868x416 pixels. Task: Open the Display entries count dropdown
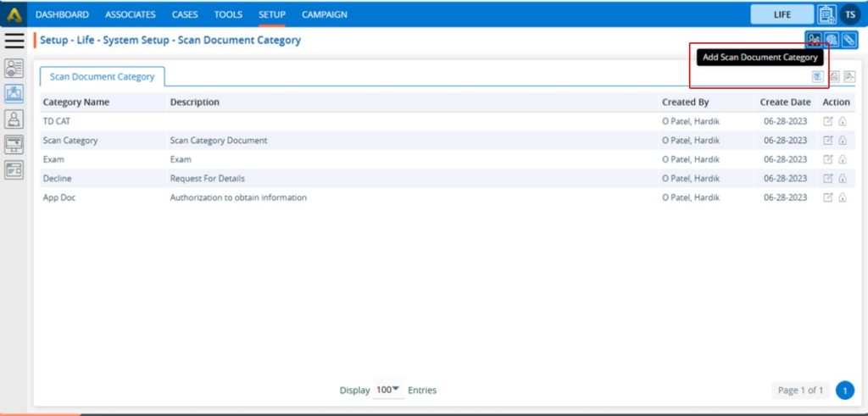[x=387, y=390]
